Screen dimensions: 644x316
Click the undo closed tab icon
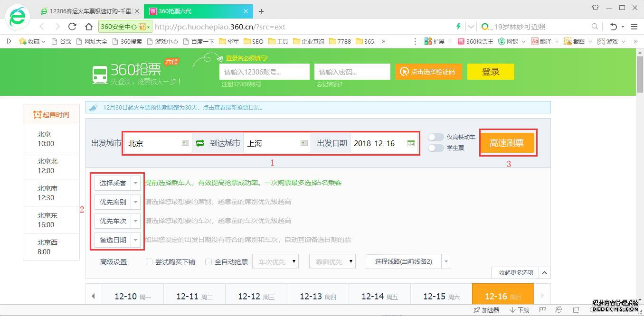click(x=614, y=27)
